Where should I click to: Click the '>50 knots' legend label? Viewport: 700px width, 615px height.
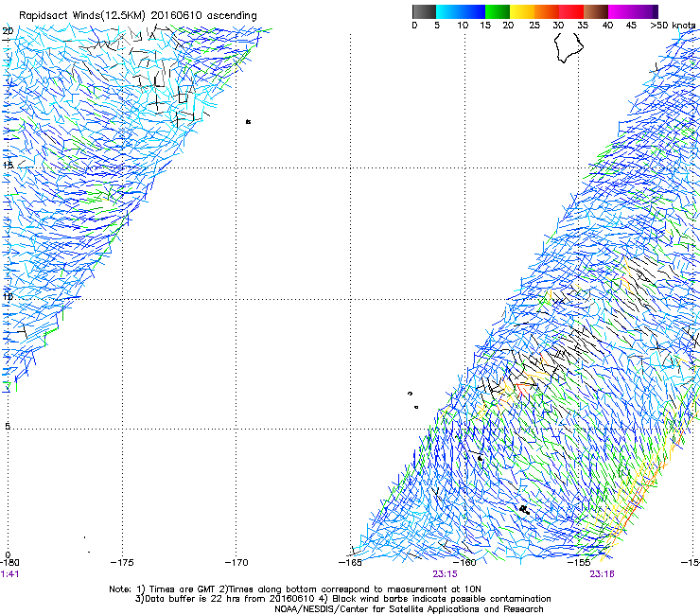(673, 26)
